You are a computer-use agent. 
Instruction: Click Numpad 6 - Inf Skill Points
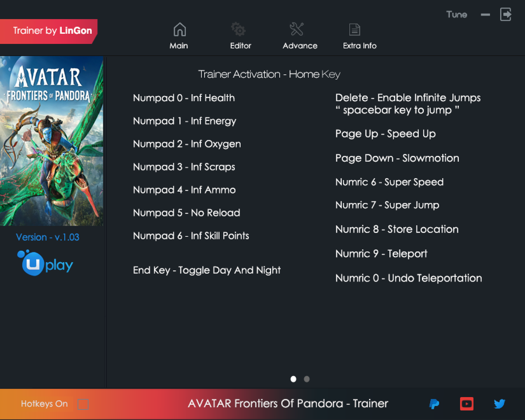191,236
